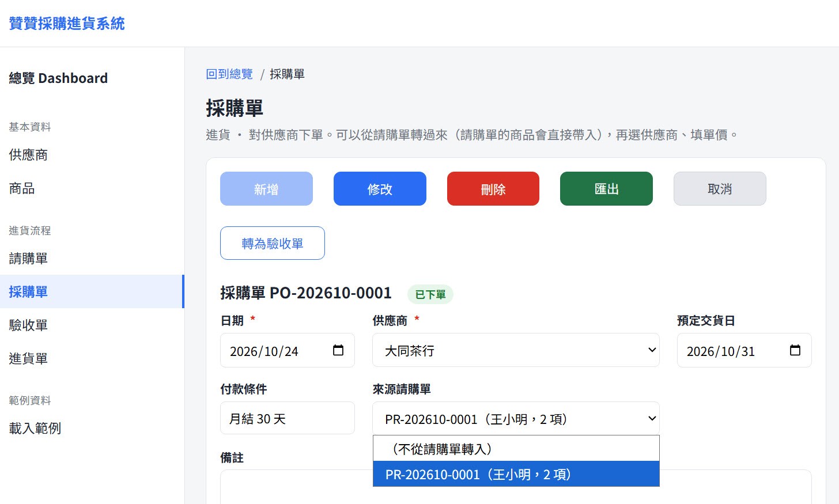Click into the 備註 text area
The image size is (839, 504).
[516, 487]
